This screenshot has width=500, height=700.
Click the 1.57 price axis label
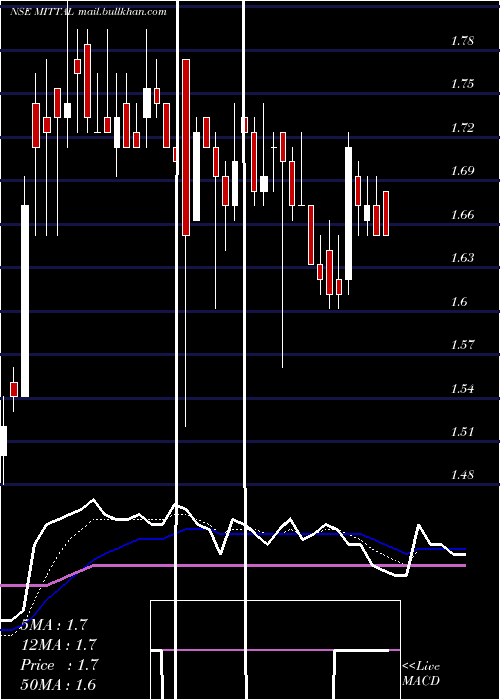point(462,345)
